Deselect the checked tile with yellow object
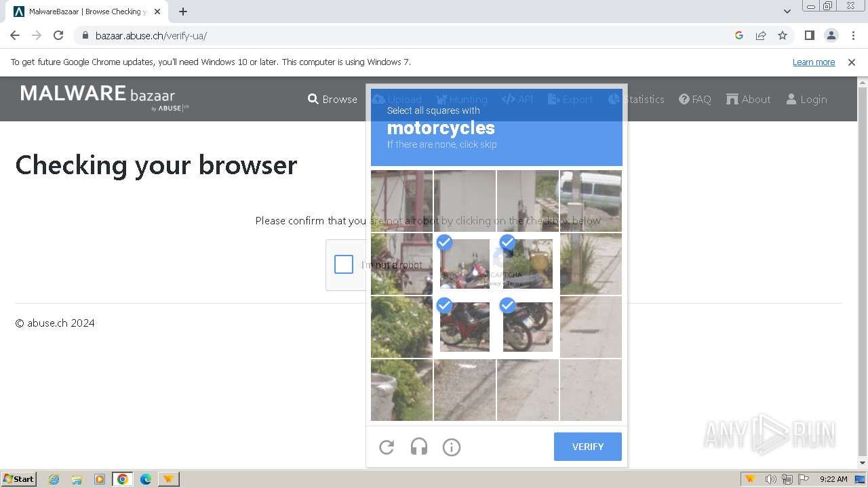The height and width of the screenshot is (488, 868). coord(528,264)
